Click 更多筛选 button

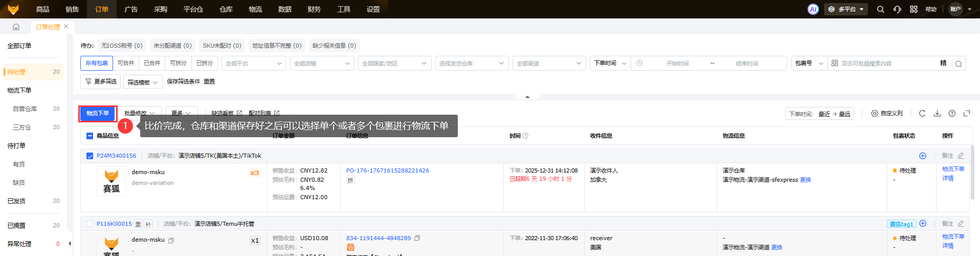[101, 81]
